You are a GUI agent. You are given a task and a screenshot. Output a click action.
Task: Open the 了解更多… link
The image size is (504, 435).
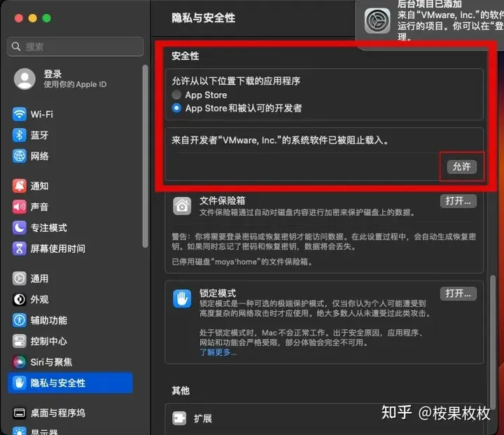point(218,352)
